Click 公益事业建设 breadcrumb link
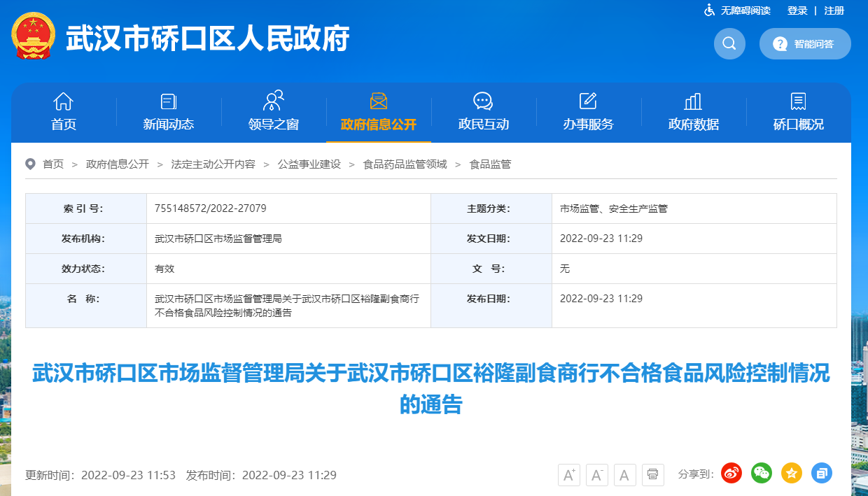This screenshot has height=496, width=868. click(309, 164)
